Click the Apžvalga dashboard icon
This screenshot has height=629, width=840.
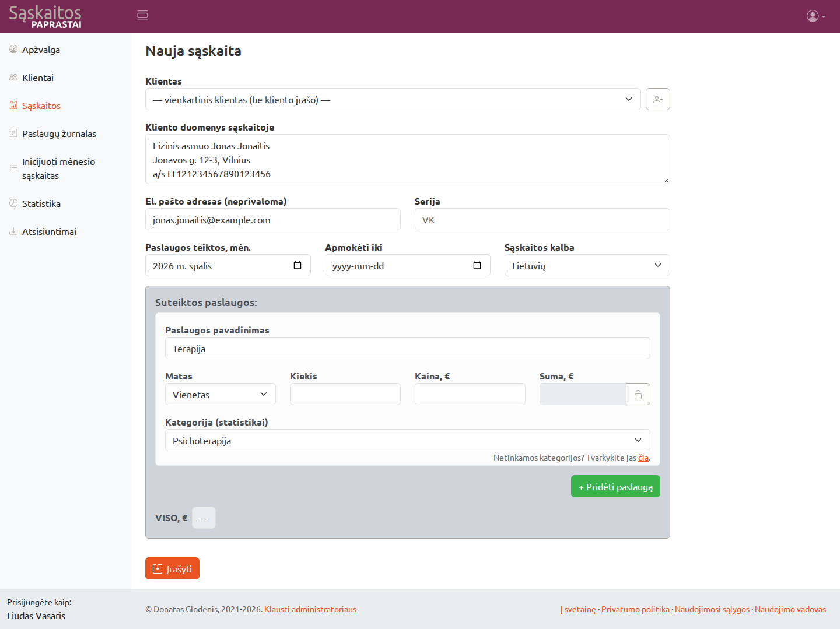tap(13, 50)
